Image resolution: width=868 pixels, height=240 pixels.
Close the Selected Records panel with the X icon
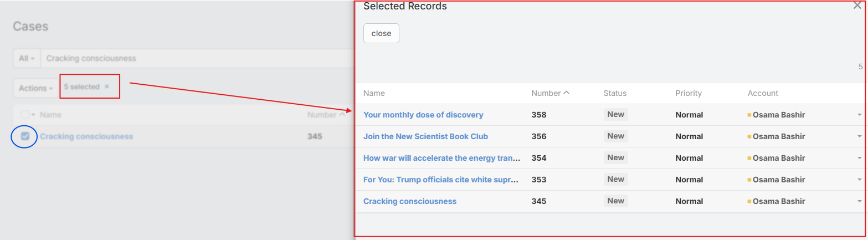tap(857, 6)
